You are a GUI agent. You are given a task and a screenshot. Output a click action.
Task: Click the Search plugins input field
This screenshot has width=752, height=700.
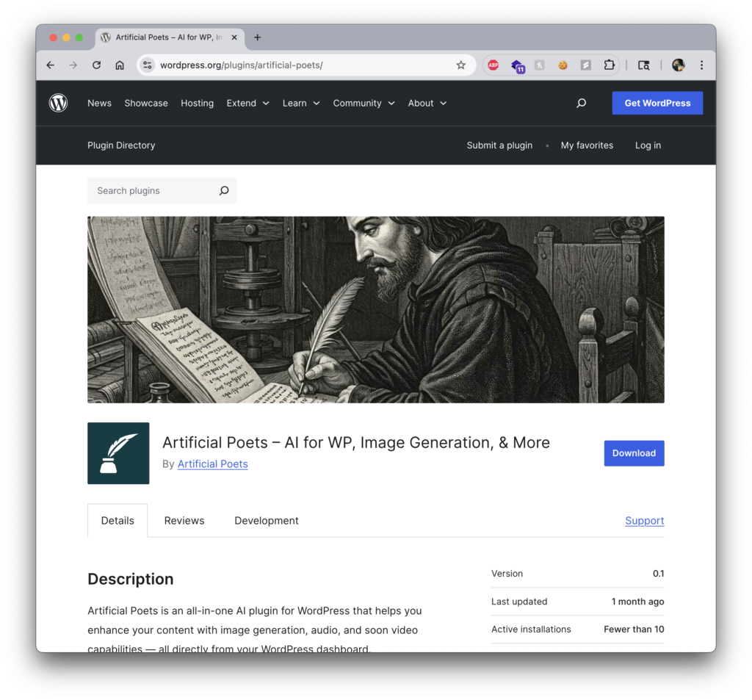point(151,191)
